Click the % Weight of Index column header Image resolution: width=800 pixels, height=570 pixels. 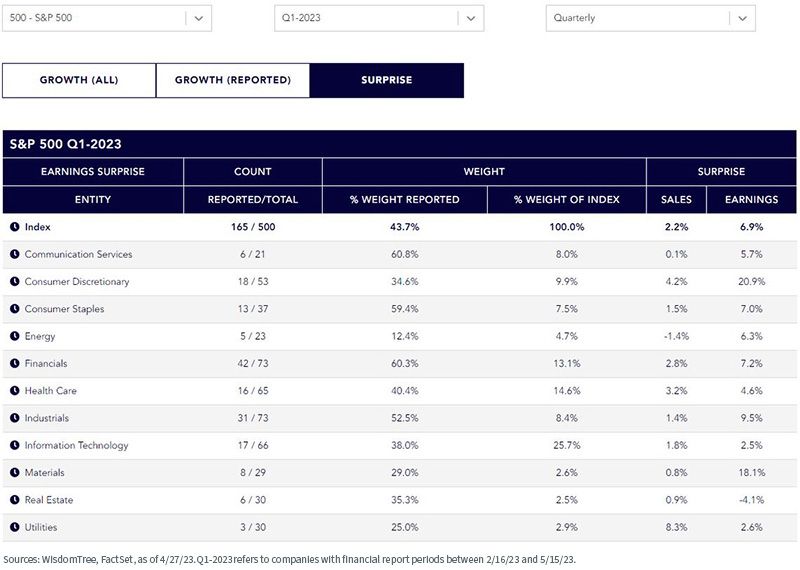click(x=567, y=200)
